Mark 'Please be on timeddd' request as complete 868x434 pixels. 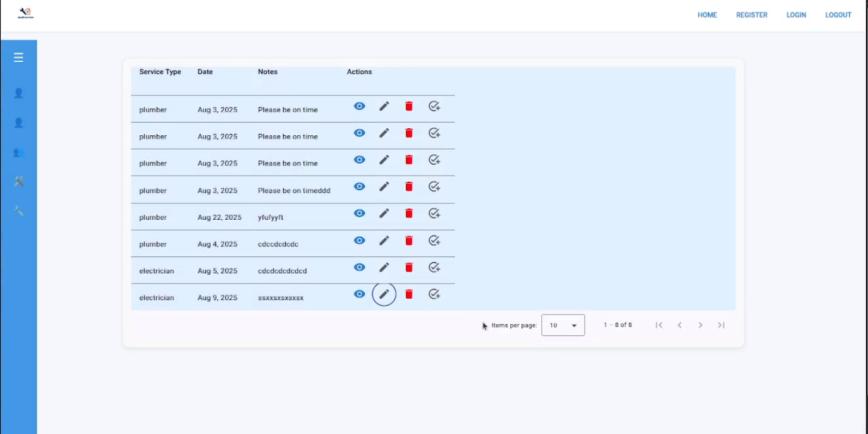434,186
